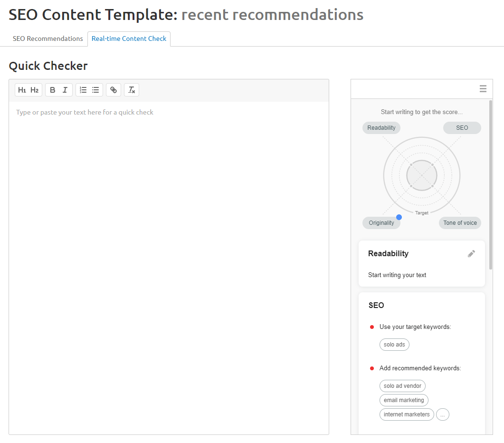Edit Readability settings with pencil icon
504x443 pixels.
(x=471, y=254)
